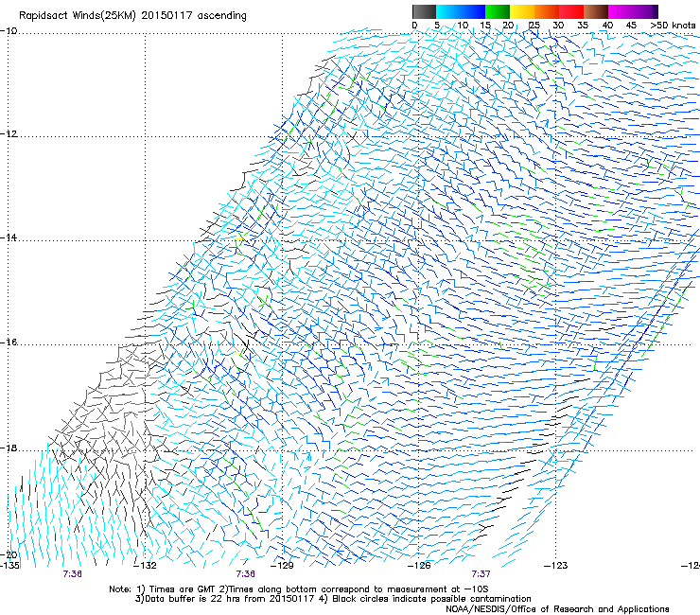Click the '30' label under the legend
This screenshot has height=615, width=700.
click(558, 26)
